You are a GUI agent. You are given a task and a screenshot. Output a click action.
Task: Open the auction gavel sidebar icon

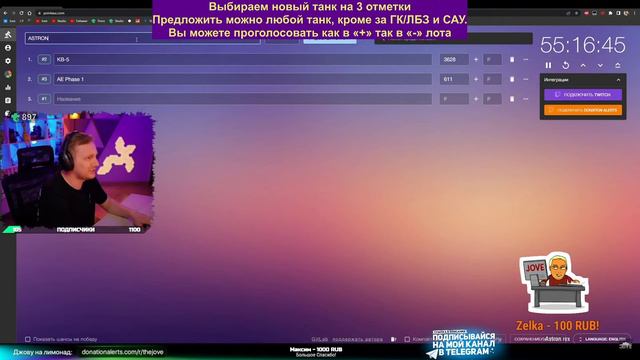point(8,35)
